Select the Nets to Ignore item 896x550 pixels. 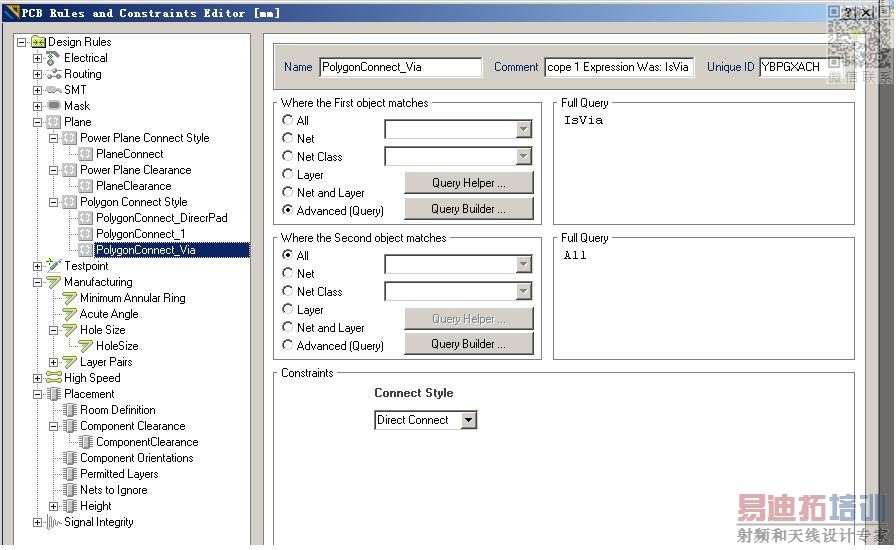[114, 490]
